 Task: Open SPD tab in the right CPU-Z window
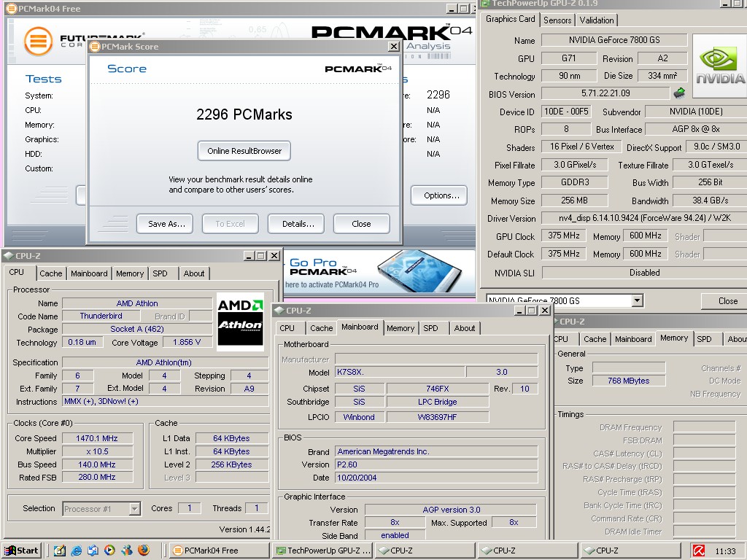point(704,339)
